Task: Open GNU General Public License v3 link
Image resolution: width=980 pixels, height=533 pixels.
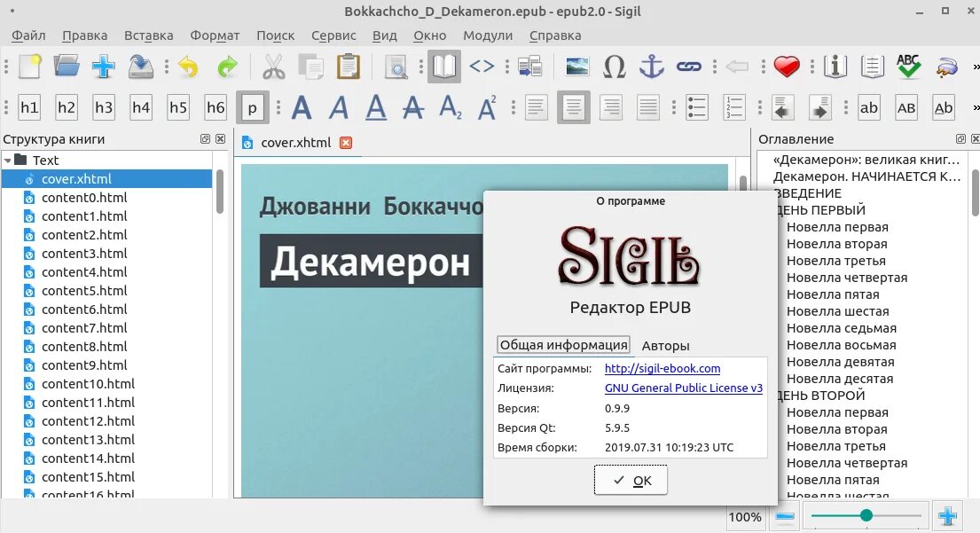Action: 684,388
